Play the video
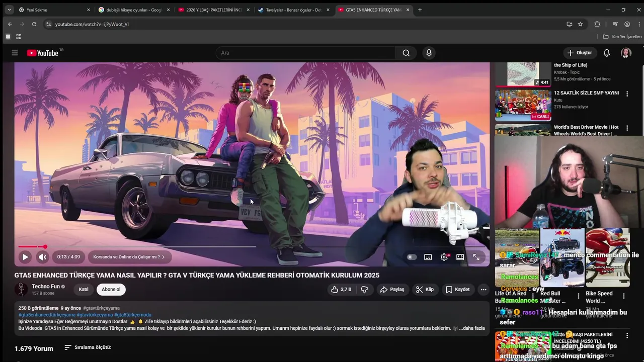The image size is (644, 362). 25,257
